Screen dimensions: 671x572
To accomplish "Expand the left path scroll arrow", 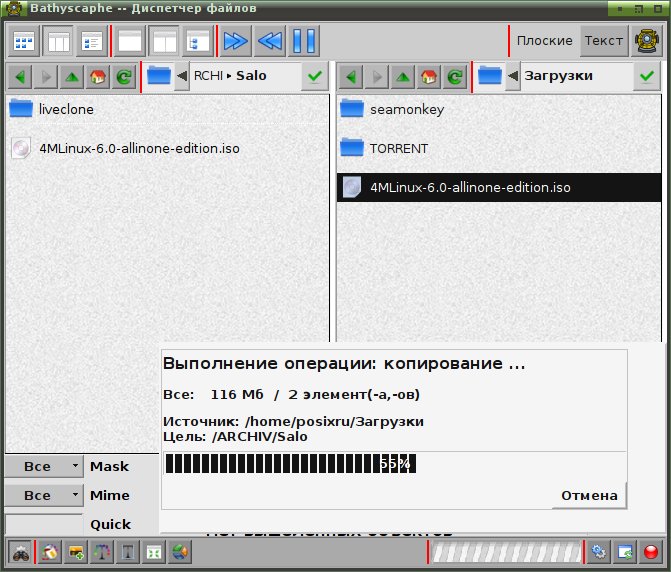I will [182, 76].
